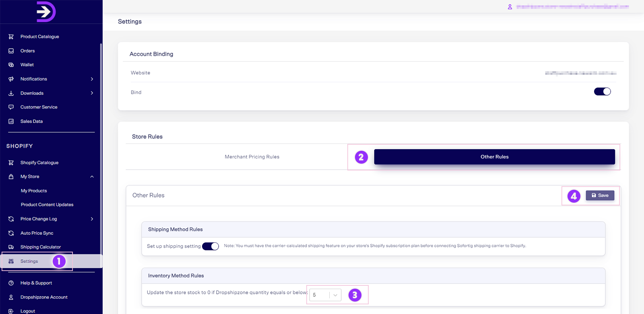This screenshot has height=314, width=644.
Task: Click the Inventory Method Rules heading
Action: [176, 276]
